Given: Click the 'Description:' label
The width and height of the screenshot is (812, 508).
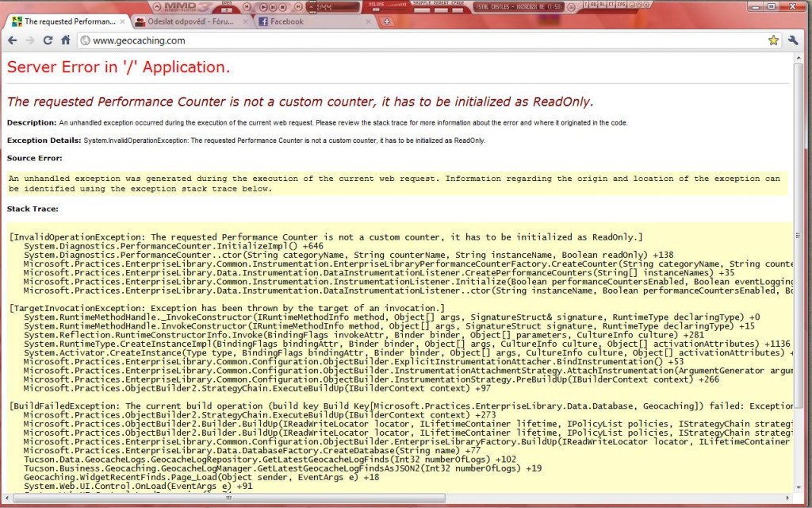Looking at the screenshot, I should pos(32,123).
